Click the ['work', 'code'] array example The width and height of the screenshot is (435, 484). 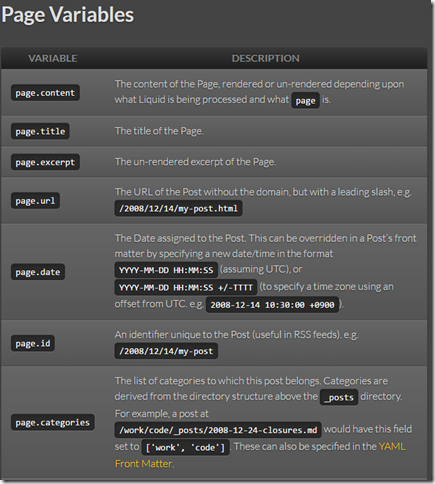click(186, 447)
